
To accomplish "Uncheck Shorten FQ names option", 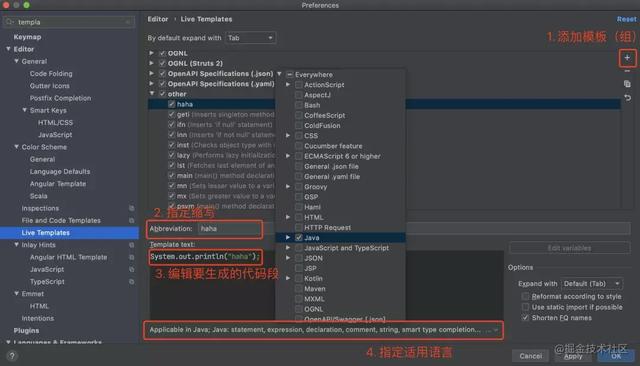I will [x=525, y=317].
